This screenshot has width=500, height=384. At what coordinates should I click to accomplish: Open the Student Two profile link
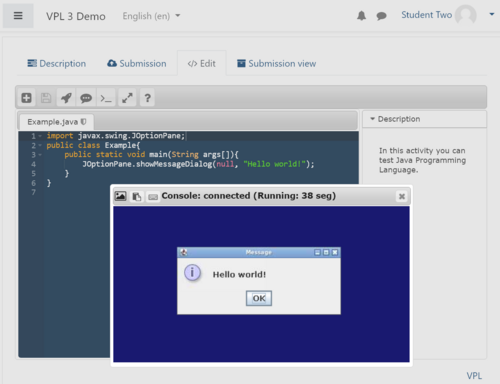pyautogui.click(x=426, y=15)
